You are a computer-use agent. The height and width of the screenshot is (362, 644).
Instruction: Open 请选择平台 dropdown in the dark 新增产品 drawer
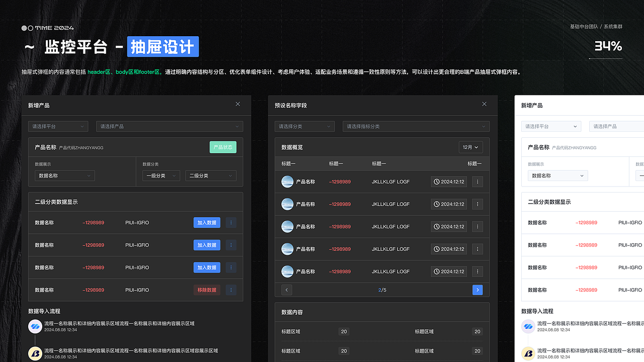coord(58,126)
